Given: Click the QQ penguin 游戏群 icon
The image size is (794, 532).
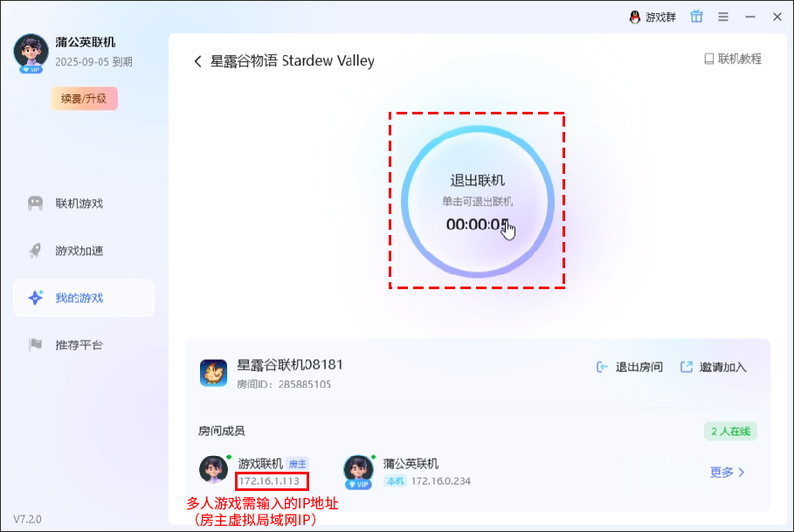Looking at the screenshot, I should tap(634, 17).
